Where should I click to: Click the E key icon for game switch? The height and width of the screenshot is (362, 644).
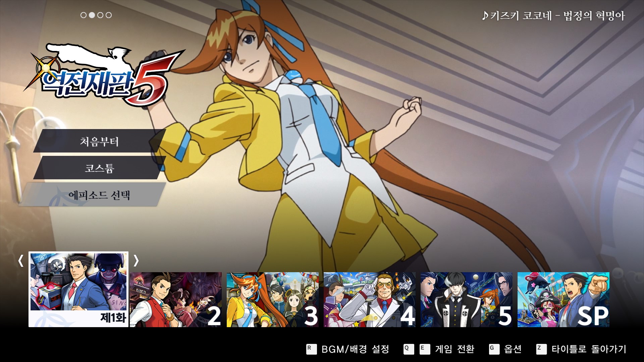click(x=425, y=349)
